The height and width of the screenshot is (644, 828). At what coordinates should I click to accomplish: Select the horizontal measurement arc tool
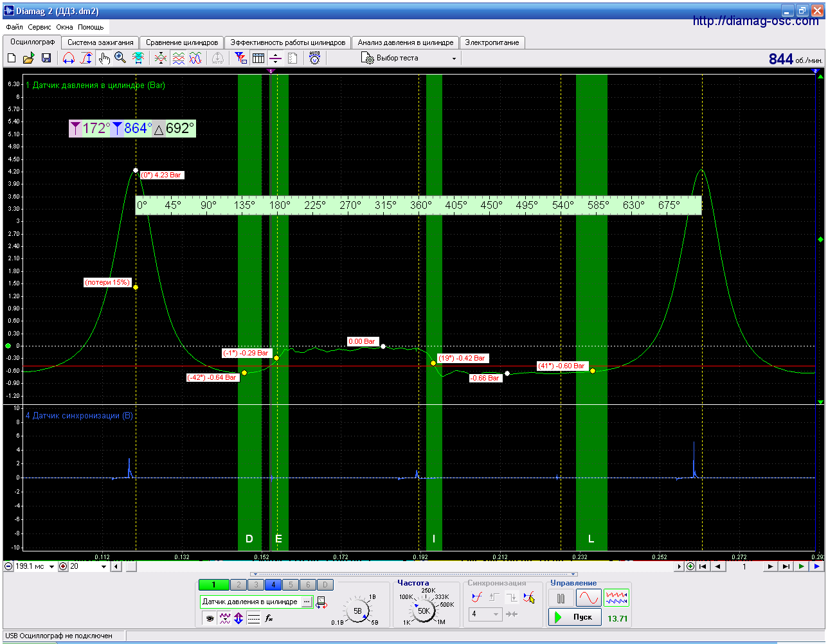tap(69, 58)
